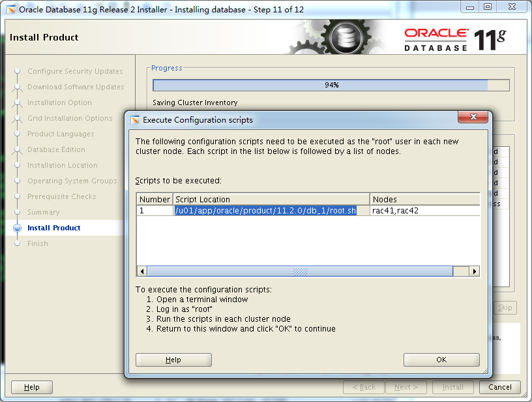Select the Install Product step
532x402 pixels.
pos(54,228)
